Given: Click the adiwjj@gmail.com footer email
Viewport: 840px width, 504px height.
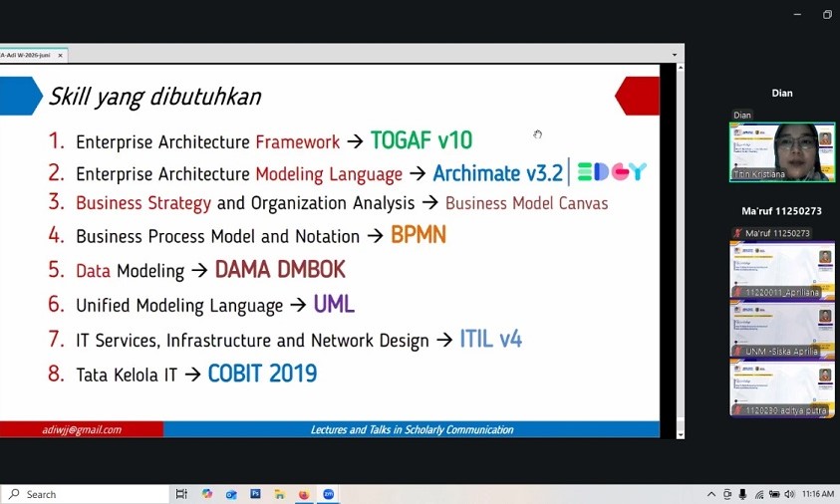Looking at the screenshot, I should pyautogui.click(x=82, y=429).
